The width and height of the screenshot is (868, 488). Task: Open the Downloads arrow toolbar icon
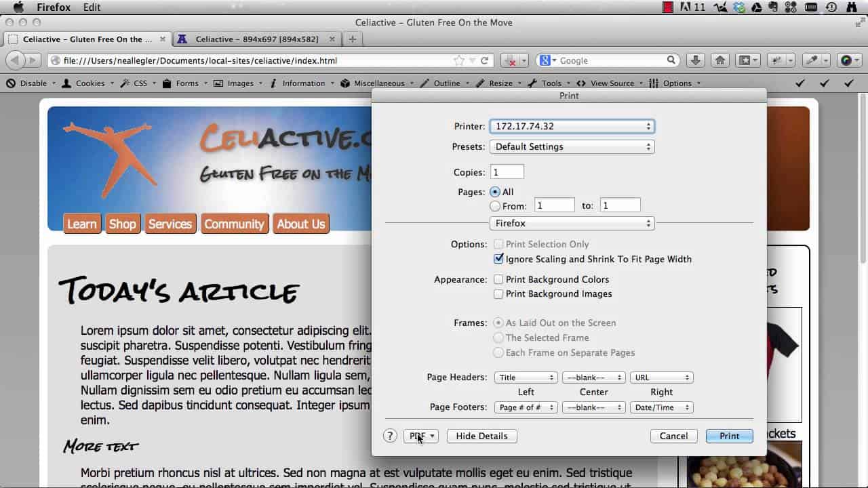695,60
